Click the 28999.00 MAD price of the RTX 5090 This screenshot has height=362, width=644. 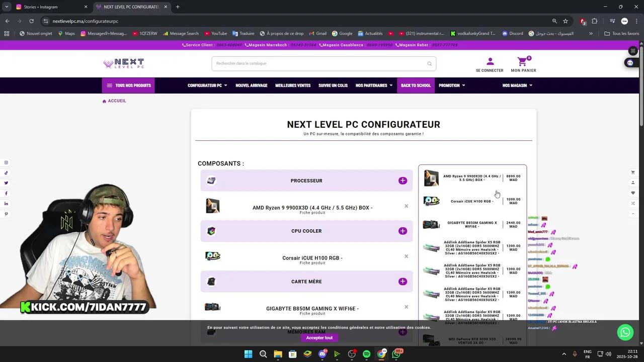(513, 341)
